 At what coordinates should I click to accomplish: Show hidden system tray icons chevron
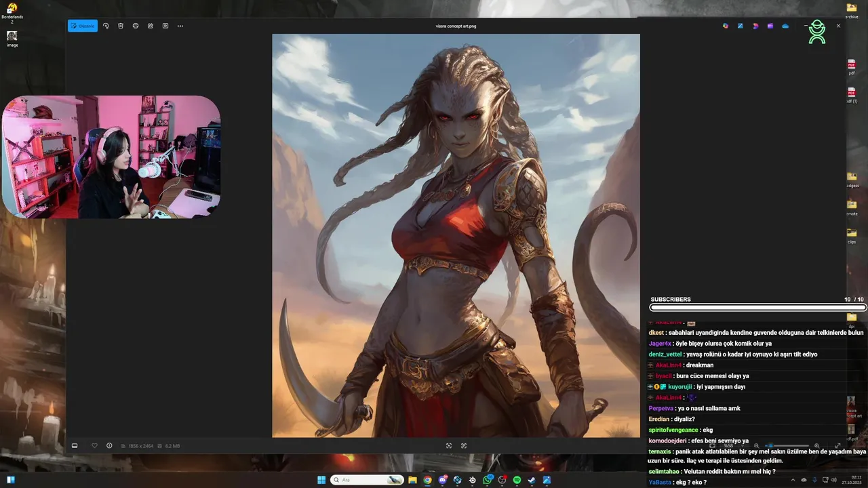(793, 480)
